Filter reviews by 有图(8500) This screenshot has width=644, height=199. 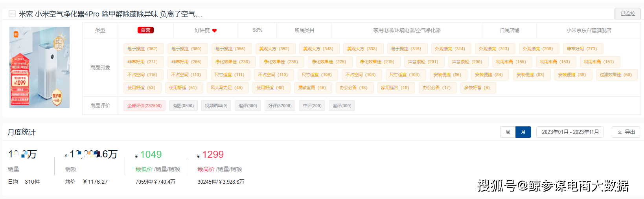pos(183,106)
